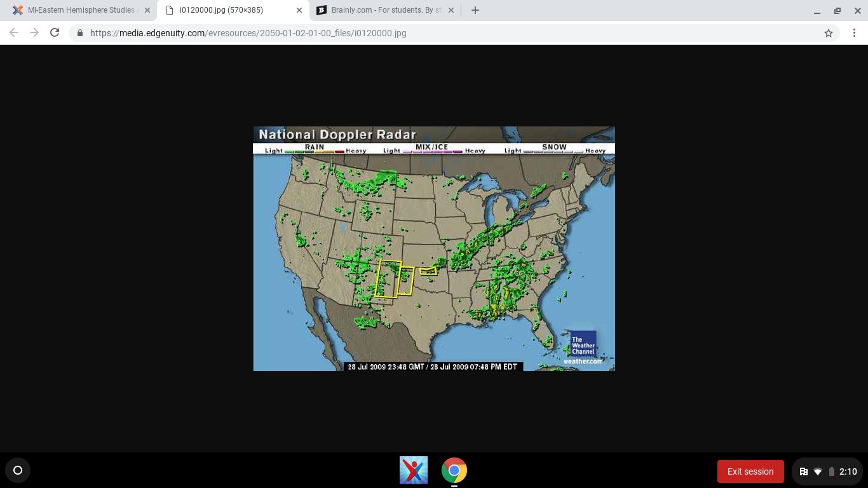Click the Exit session button
868x488 pixels.
click(x=750, y=471)
